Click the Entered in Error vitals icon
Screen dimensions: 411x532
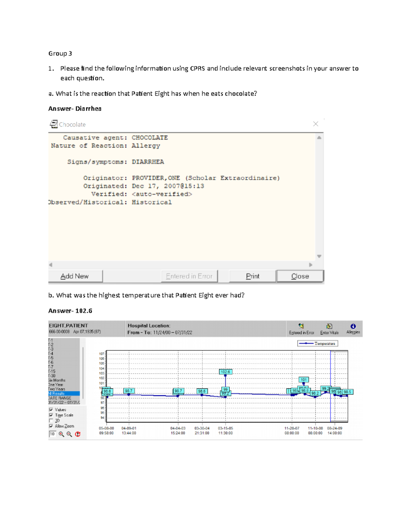pos(301,326)
